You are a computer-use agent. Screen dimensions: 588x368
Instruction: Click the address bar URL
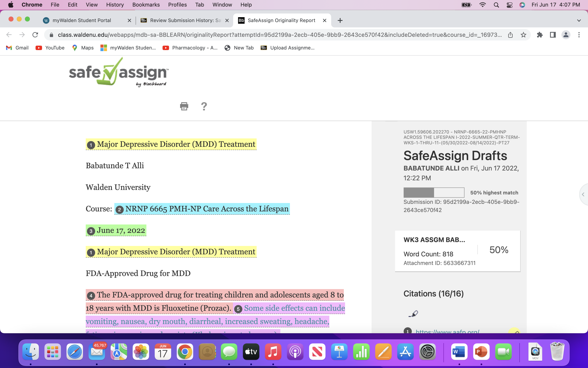pos(280,35)
